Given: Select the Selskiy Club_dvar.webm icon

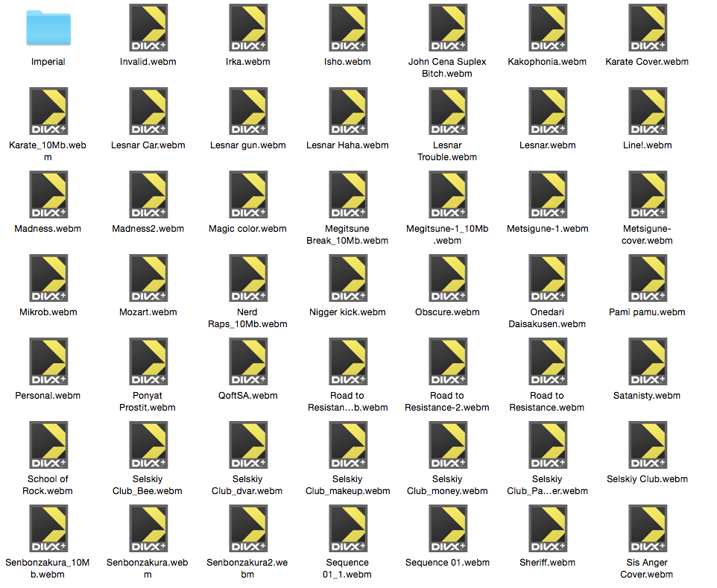Looking at the screenshot, I should [248, 445].
